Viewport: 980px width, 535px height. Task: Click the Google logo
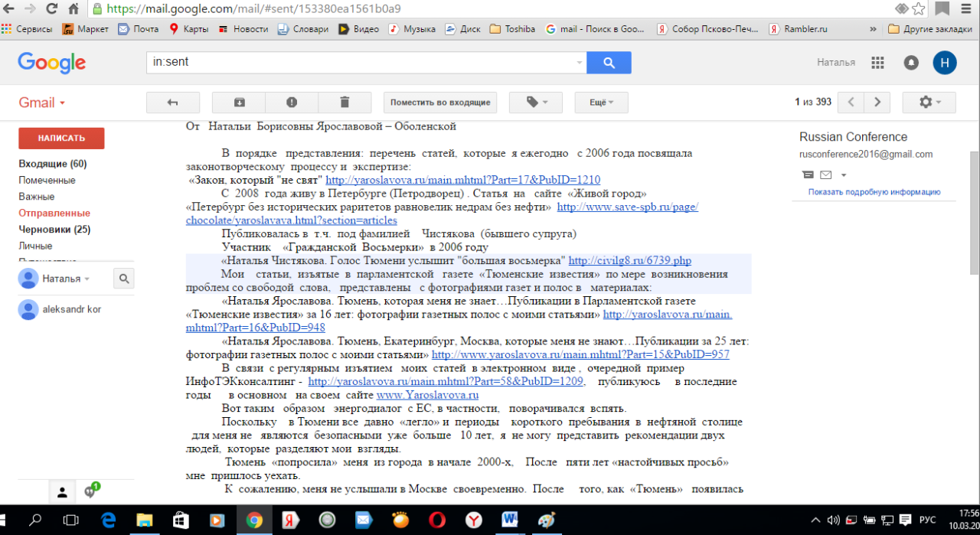click(51, 63)
